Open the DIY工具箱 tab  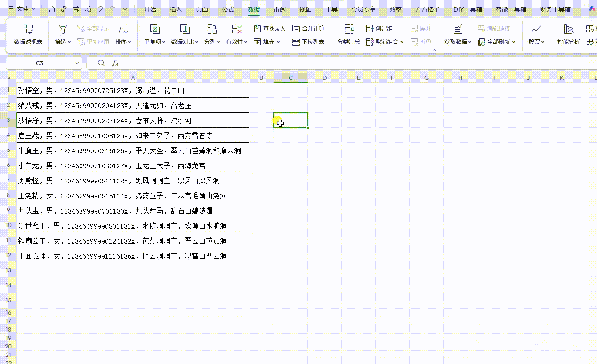click(x=468, y=9)
